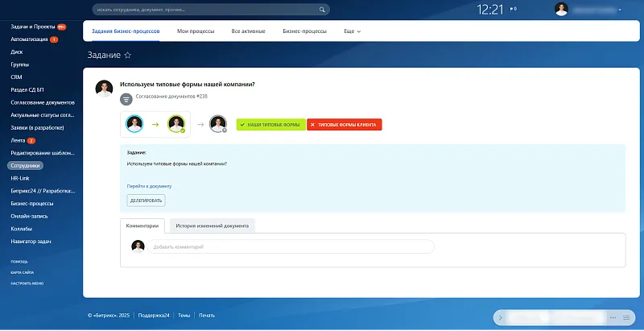Click the workflow filter icon near Согласование документов
644x331 pixels.
coord(126,99)
